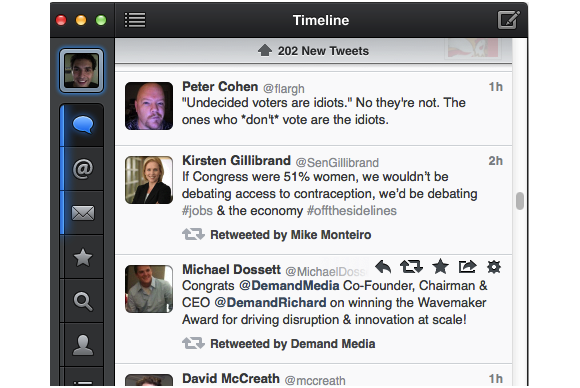Viewport: 580px width, 388px height.
Task: Select the Timeline speech bubble icon
Action: click(x=83, y=125)
